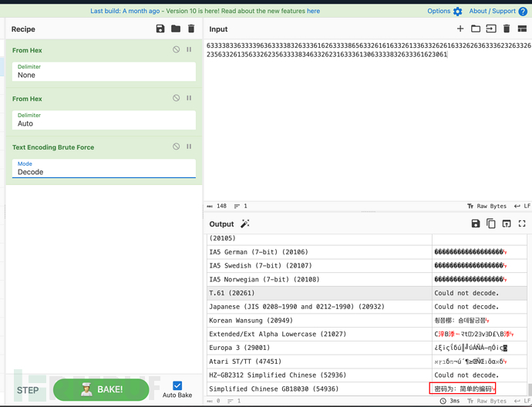Copy the output to clipboard
Screen dimensions: 532x407
(x=491, y=224)
